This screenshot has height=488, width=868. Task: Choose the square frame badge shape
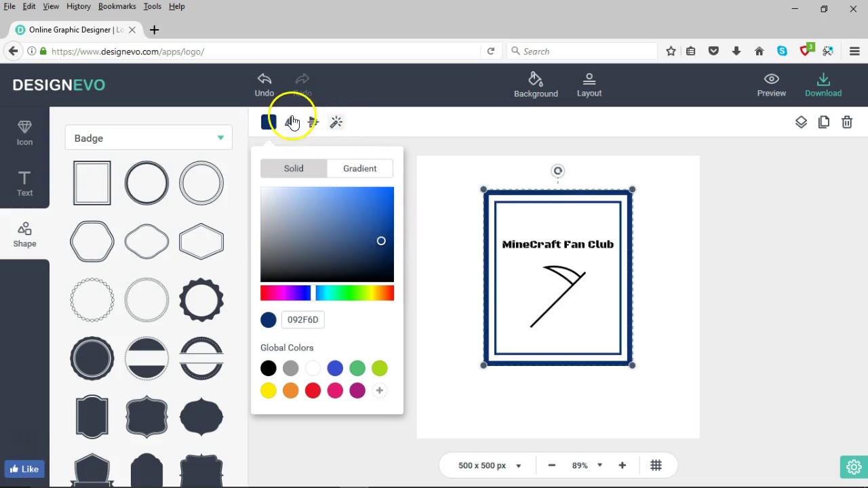click(92, 183)
